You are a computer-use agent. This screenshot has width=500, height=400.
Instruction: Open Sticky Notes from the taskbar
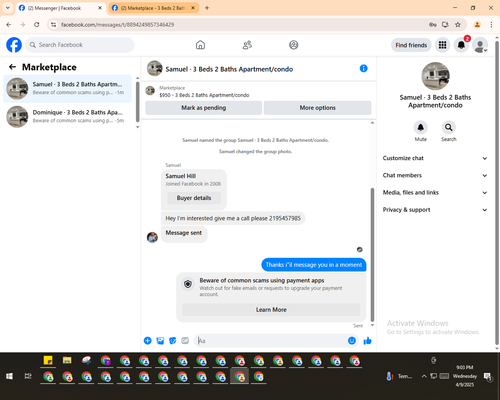(x=48, y=360)
